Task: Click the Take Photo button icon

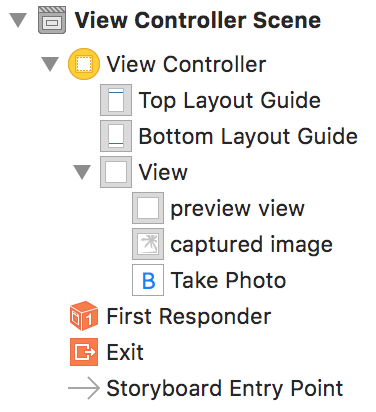Action: (148, 280)
